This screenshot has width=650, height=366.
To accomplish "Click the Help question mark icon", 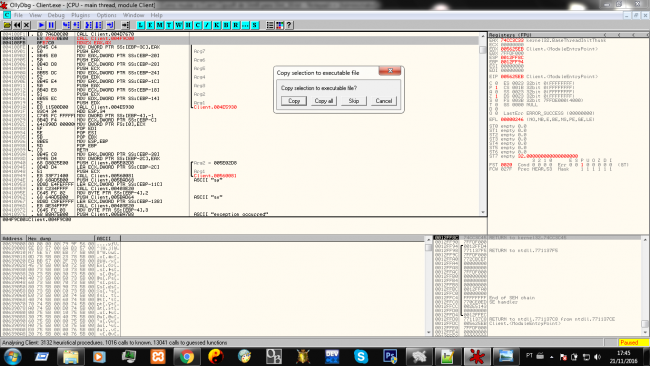I will point(289,25).
